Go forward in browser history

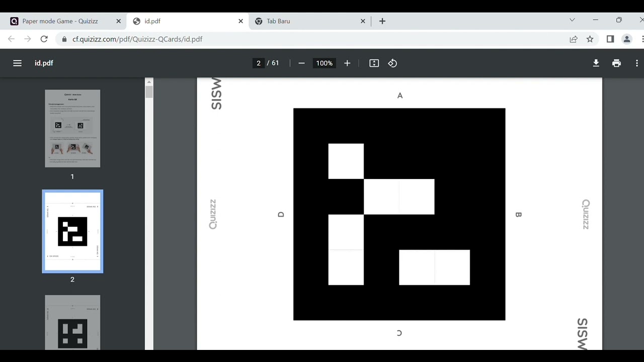coord(27,39)
